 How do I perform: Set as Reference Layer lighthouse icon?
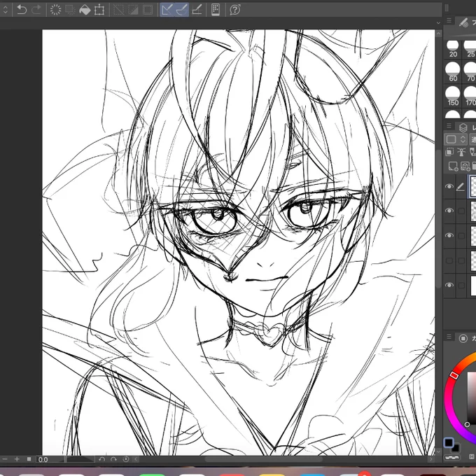[461, 152]
